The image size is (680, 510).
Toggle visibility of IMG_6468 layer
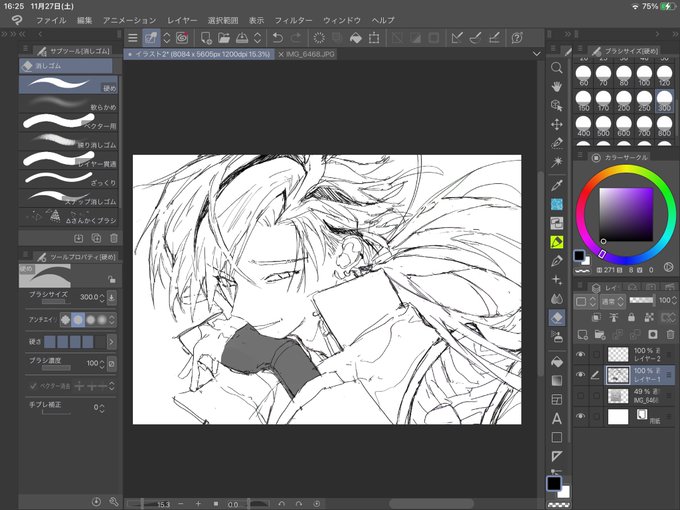click(x=580, y=395)
